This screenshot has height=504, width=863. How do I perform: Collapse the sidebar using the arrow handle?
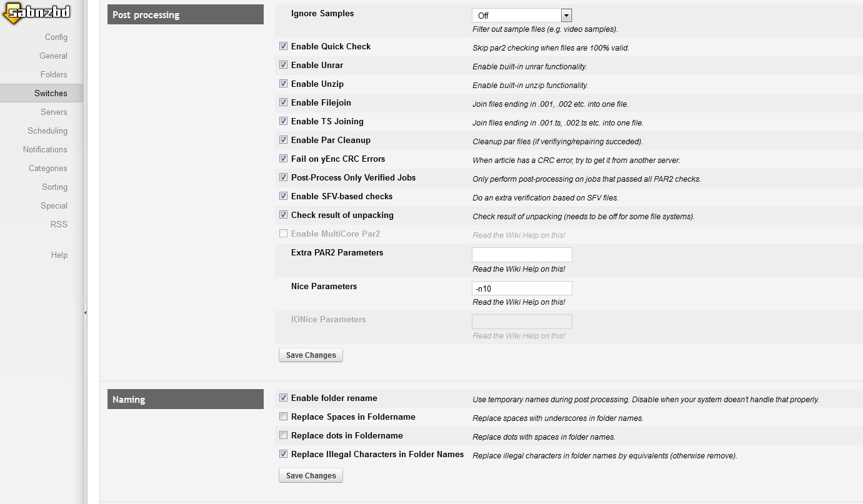85,312
